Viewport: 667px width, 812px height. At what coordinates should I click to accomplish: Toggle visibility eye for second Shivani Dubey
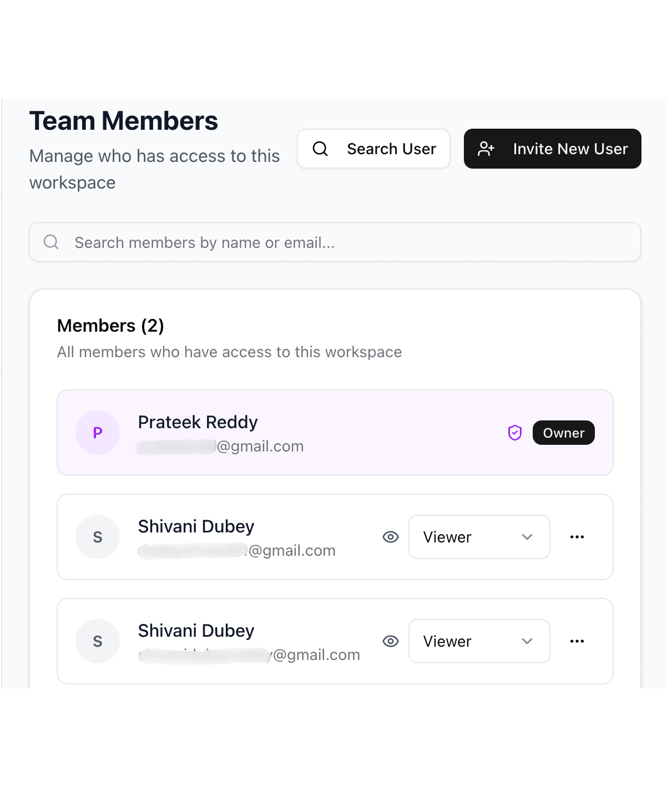coord(391,641)
